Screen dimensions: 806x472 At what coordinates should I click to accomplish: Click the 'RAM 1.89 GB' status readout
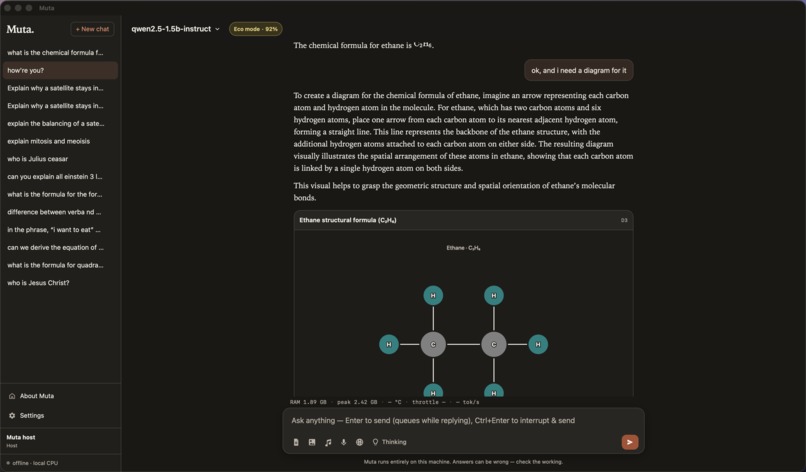pyautogui.click(x=308, y=402)
